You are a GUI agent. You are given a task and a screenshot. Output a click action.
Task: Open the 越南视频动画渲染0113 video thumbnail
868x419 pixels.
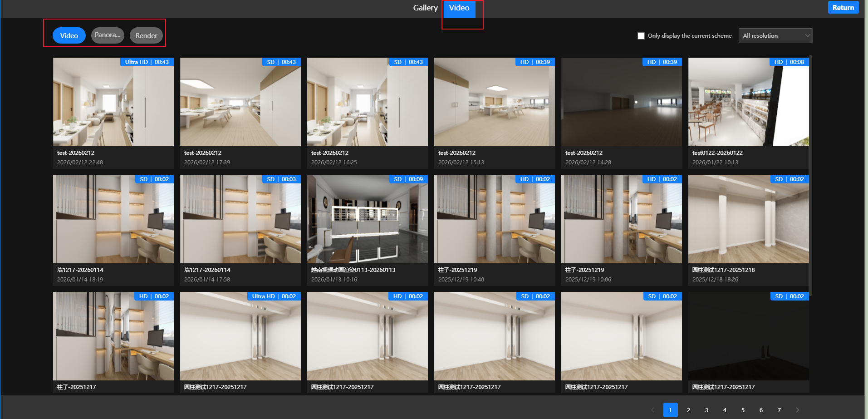click(367, 219)
